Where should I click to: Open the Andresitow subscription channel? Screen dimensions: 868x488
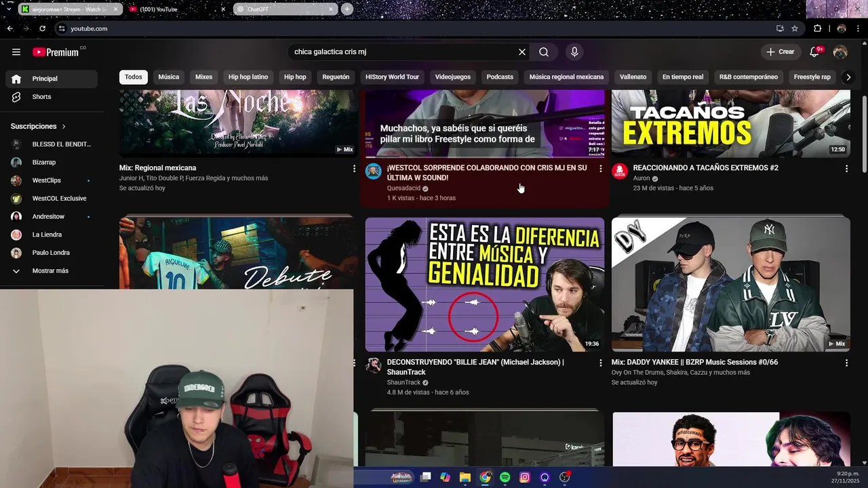pyautogui.click(x=52, y=217)
